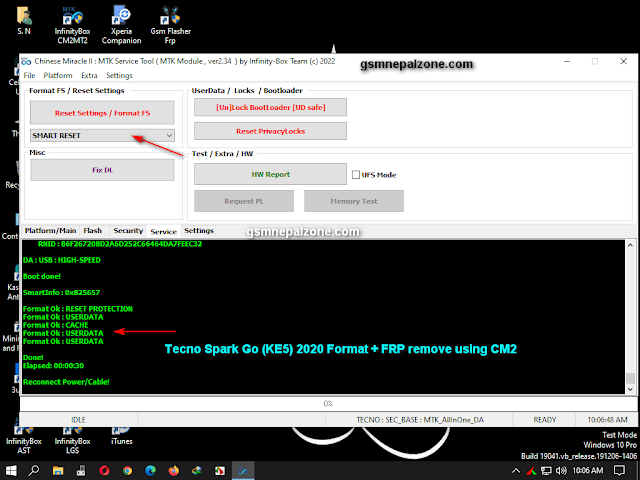Open the colorful app icon left of the red-green taskbar icon

(x=197, y=471)
